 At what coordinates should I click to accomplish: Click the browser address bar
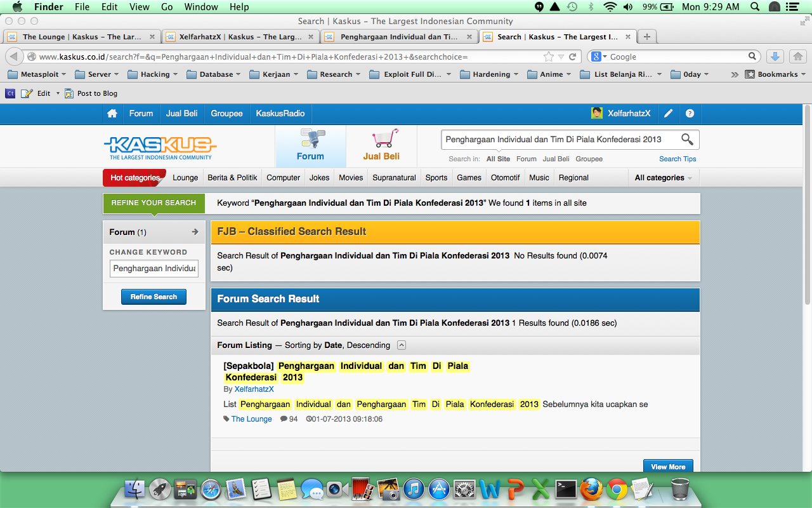[x=291, y=57]
